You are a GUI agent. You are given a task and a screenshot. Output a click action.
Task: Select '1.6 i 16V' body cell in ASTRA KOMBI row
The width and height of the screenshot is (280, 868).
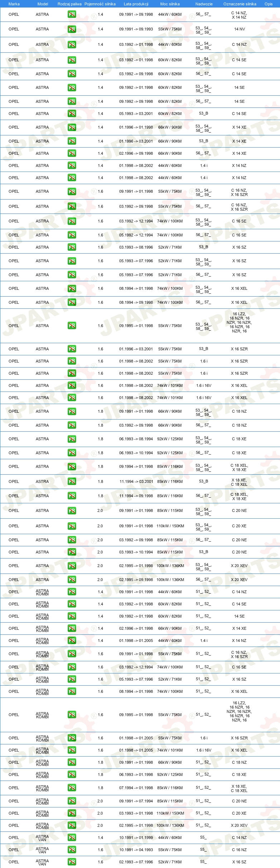click(204, 750)
